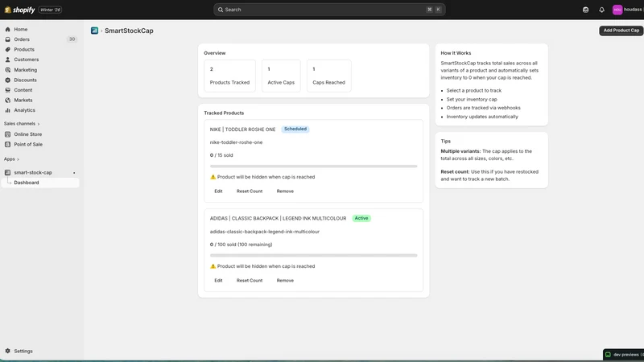This screenshot has height=362, width=644.
Task: Open the Home icon in sidebar
Action: 7,30
